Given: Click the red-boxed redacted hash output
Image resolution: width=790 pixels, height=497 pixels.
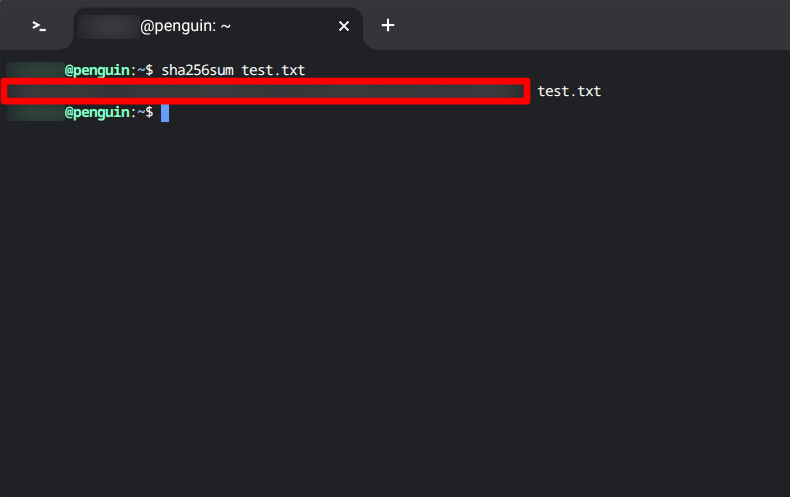Looking at the screenshot, I should 266,91.
